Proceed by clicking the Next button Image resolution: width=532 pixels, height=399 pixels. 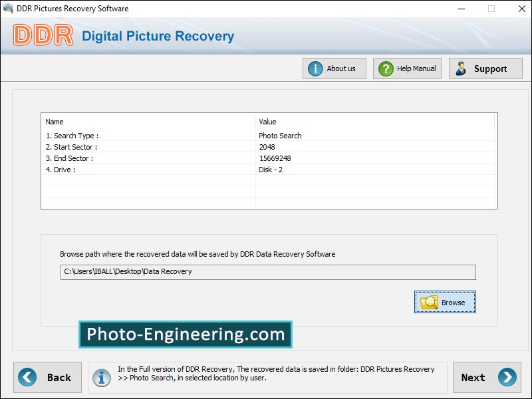click(x=487, y=377)
